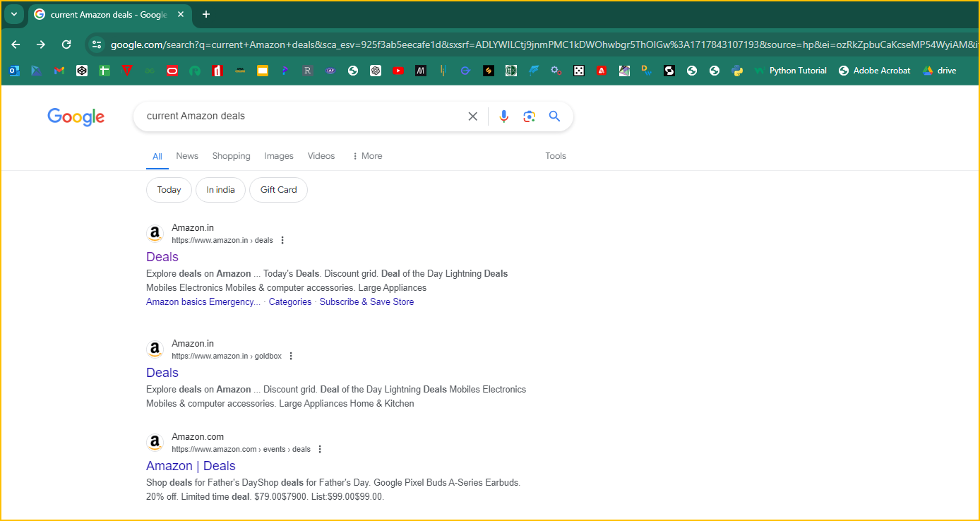Clear the search box with X
This screenshot has height=521, width=980.
coord(473,116)
